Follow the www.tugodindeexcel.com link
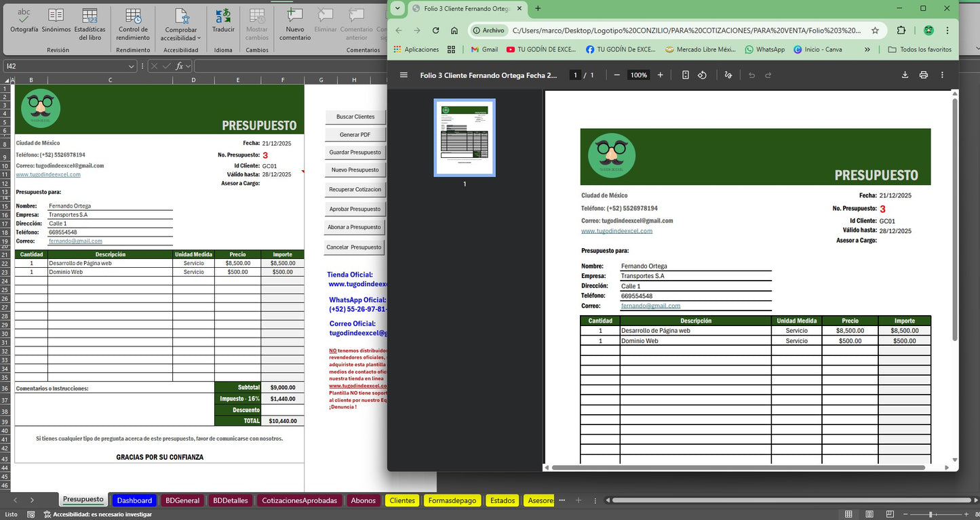 pos(47,174)
